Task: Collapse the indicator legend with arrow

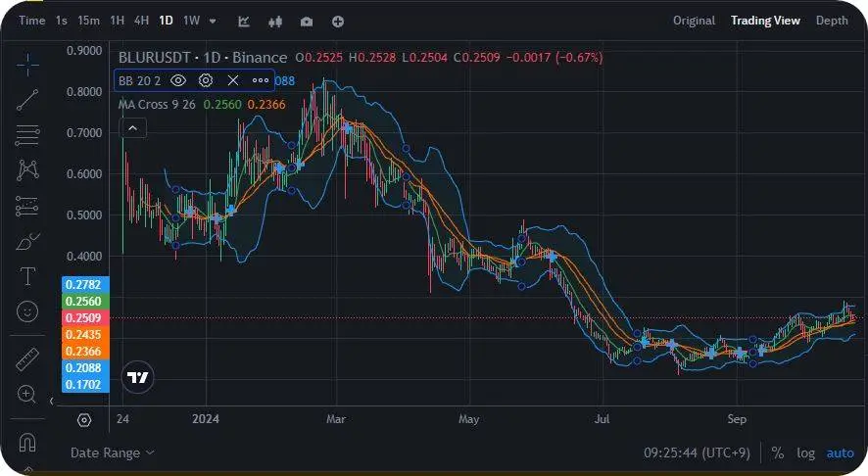Action: pos(133,128)
